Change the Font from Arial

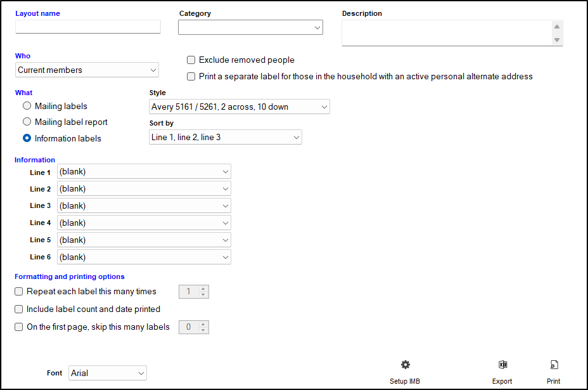point(107,373)
